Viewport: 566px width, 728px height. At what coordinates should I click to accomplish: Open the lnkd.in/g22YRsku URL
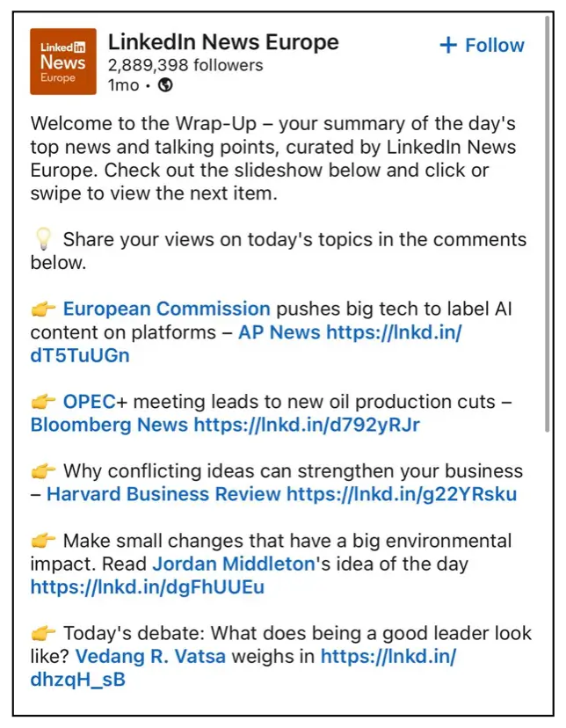[402, 494]
